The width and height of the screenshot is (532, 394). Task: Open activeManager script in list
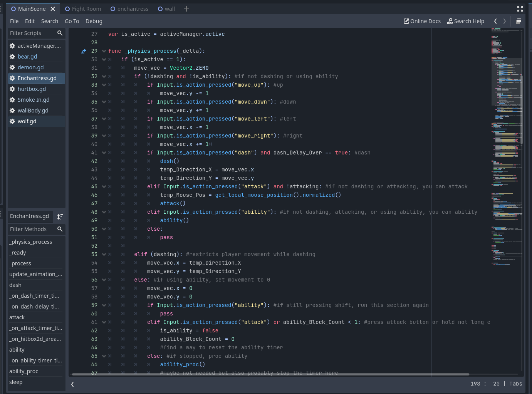37,46
